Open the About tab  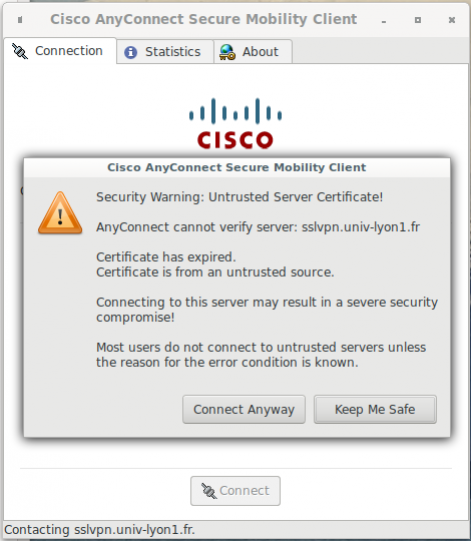pos(253,52)
